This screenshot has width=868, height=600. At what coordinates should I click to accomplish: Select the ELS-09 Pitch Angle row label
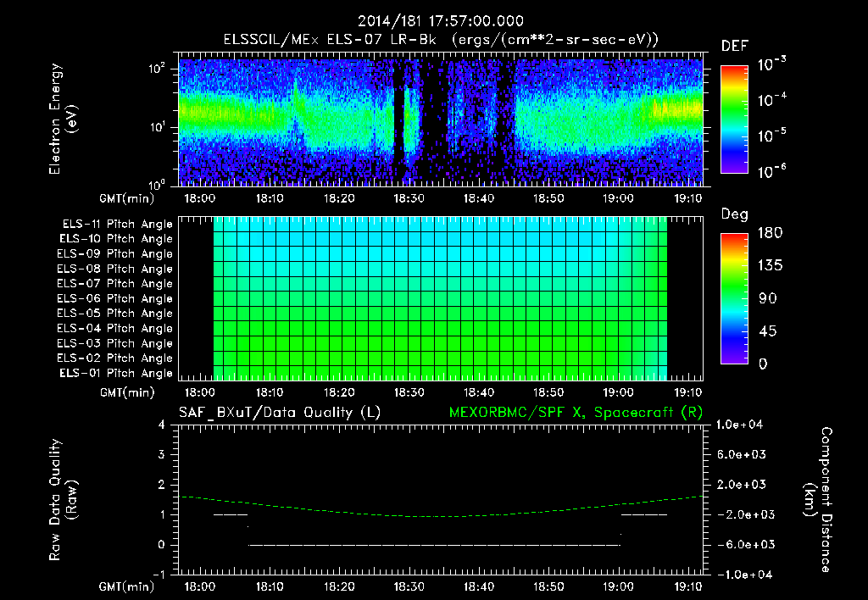coord(115,253)
